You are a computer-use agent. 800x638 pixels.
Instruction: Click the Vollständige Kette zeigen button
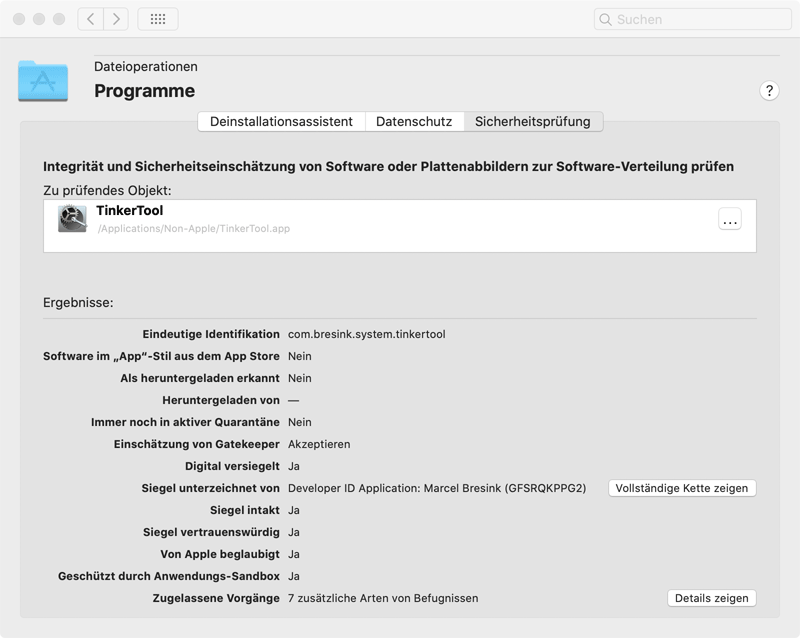pos(682,488)
